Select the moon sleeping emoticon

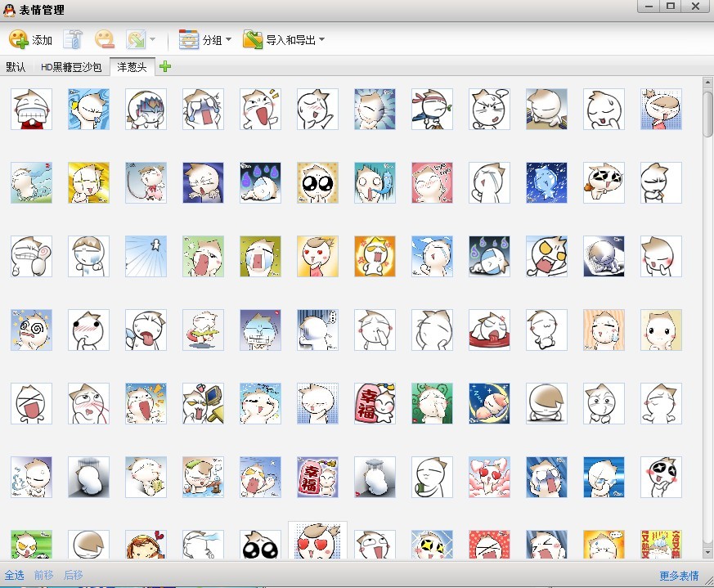coord(489,404)
